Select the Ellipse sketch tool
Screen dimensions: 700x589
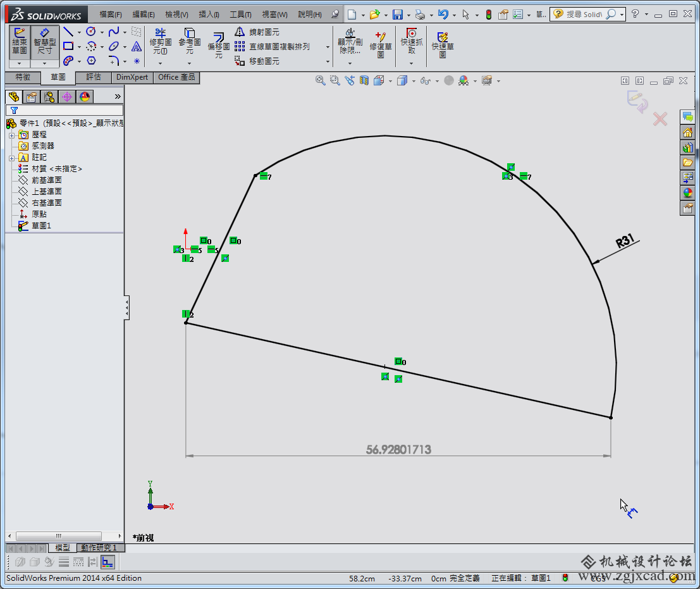[114, 46]
